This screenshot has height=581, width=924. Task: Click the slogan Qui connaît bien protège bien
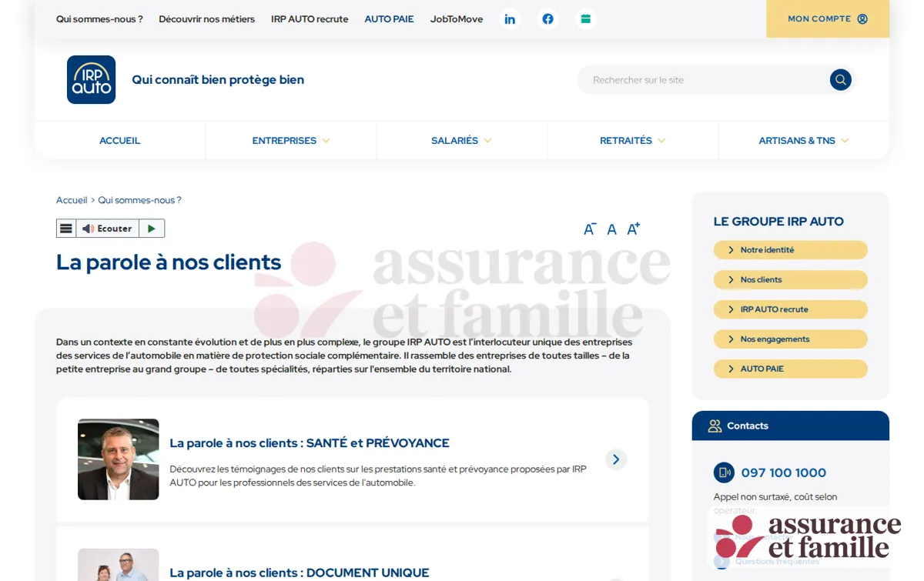pos(218,79)
